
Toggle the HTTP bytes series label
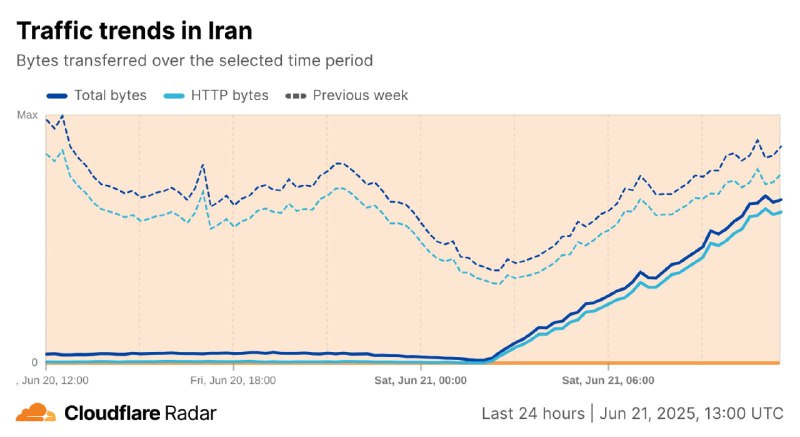click(230, 95)
